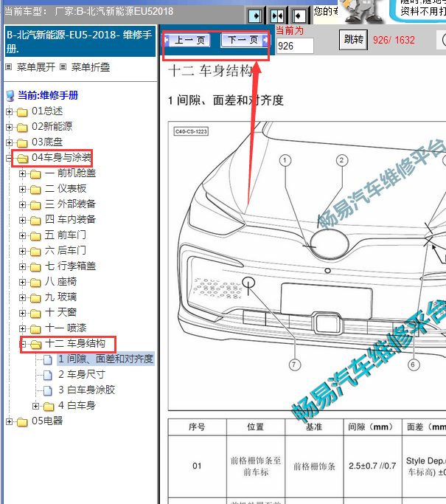Screen dimensions: 446x504
Task: Click the 02新能源 folder icon
Action: [x=22, y=128]
